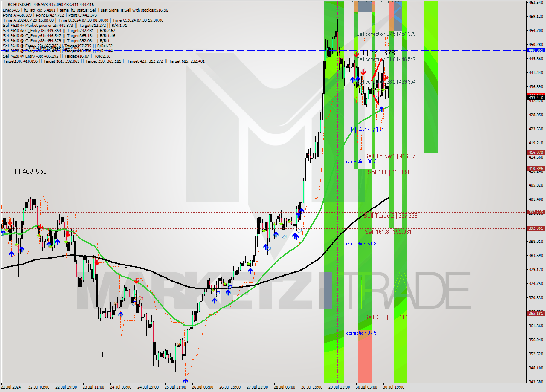Select the blue 'correction 61.8' label

coord(361,244)
